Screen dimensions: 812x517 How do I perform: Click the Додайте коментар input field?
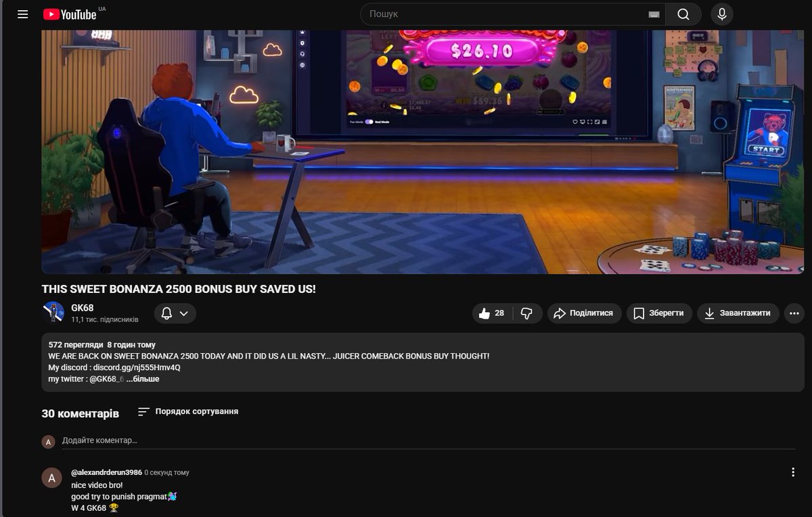(x=428, y=441)
